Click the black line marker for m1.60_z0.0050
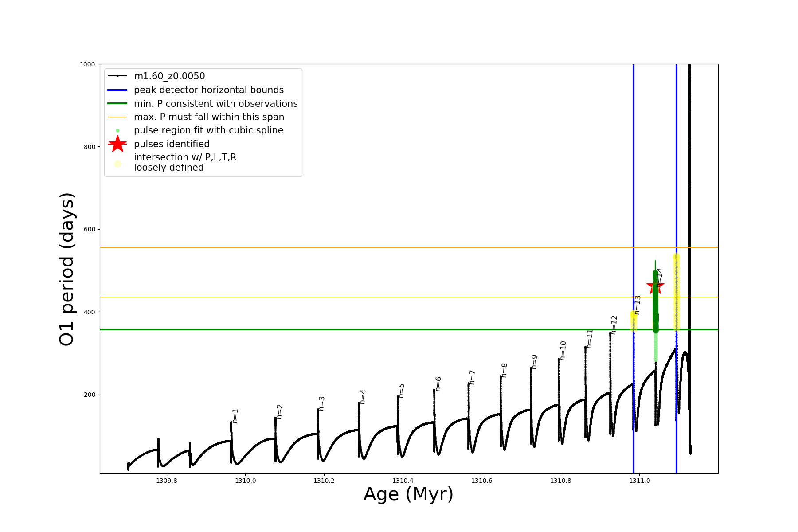 tap(117, 76)
